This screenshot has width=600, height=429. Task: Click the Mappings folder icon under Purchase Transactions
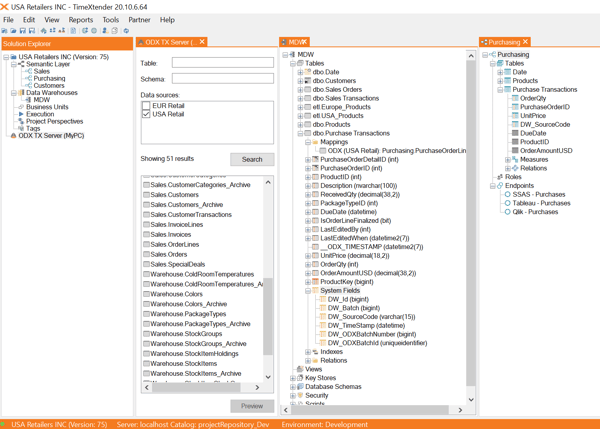(x=315, y=142)
